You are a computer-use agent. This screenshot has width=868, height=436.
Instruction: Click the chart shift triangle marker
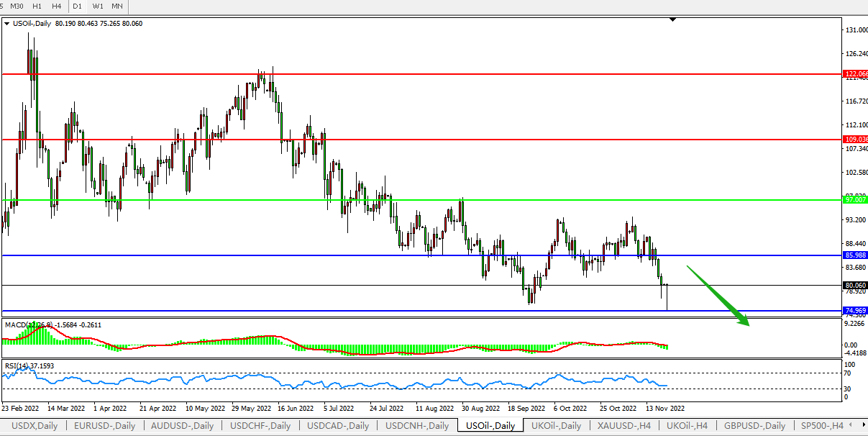(672, 20)
